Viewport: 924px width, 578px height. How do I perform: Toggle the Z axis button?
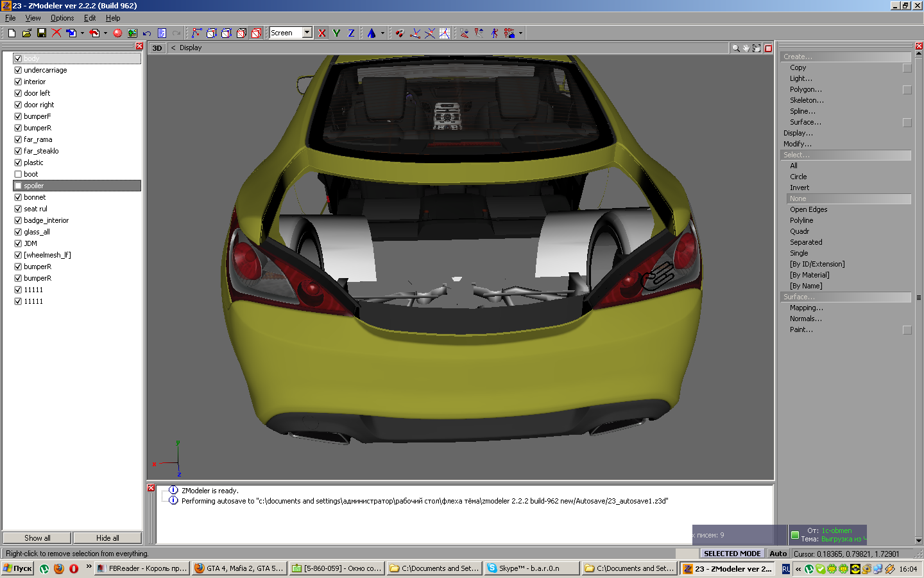point(351,33)
